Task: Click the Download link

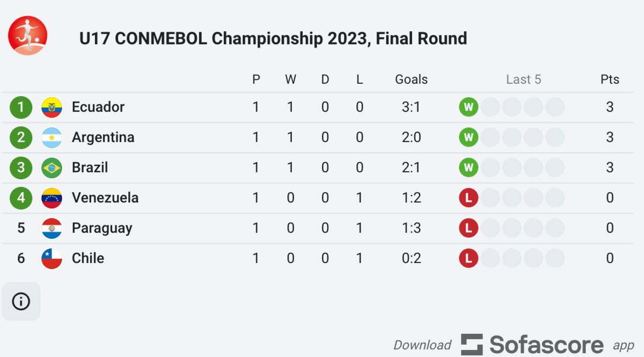Action: pyautogui.click(x=422, y=344)
